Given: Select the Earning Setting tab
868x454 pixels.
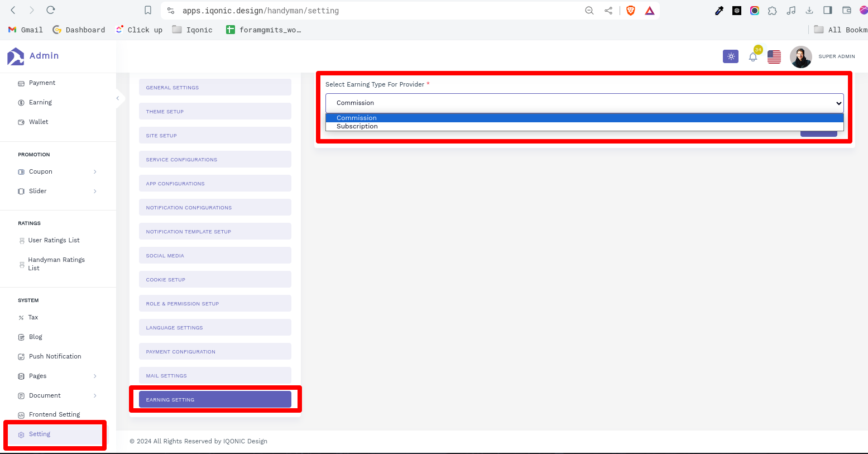Looking at the screenshot, I should tap(215, 399).
